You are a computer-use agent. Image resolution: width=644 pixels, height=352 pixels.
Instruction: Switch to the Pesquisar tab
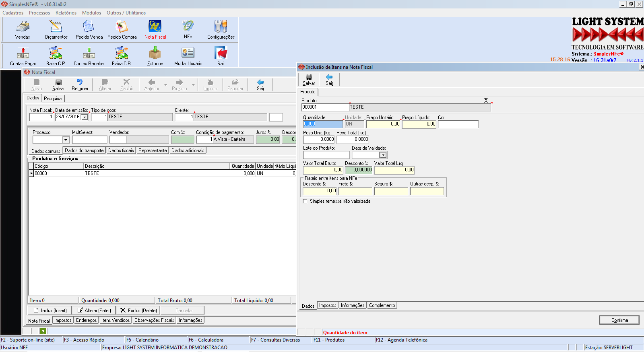(x=53, y=98)
